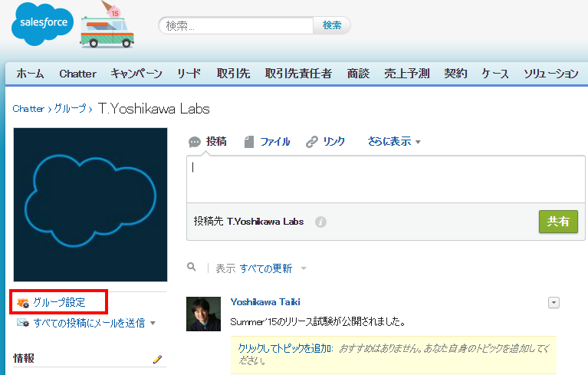The height and width of the screenshot is (375, 588).
Task: Click the Summer'15のリリース試験が公開されました post text
Action: (318, 322)
